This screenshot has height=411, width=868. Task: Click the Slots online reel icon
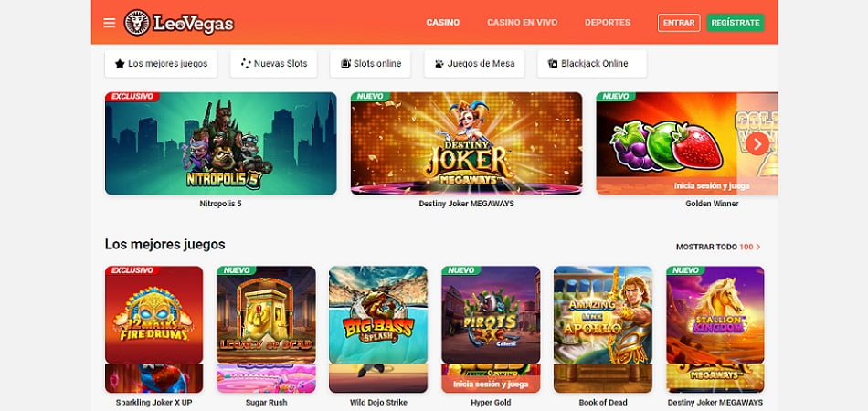point(345,64)
